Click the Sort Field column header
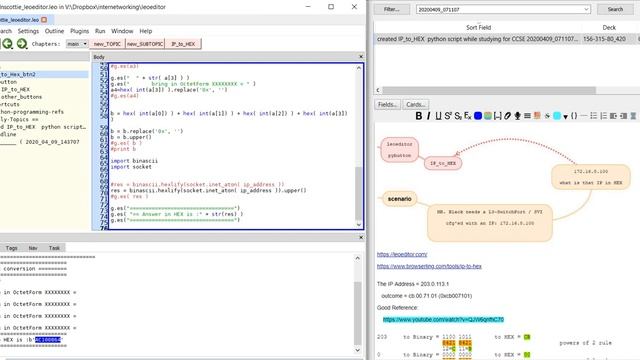 point(478,27)
